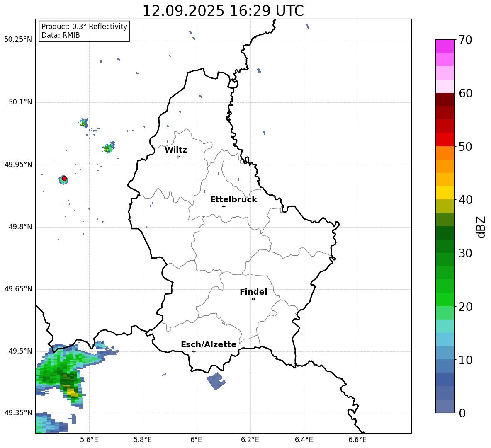491x448 pixels.
Task: Click the 5.6°E longitude label
Action: tap(89, 440)
